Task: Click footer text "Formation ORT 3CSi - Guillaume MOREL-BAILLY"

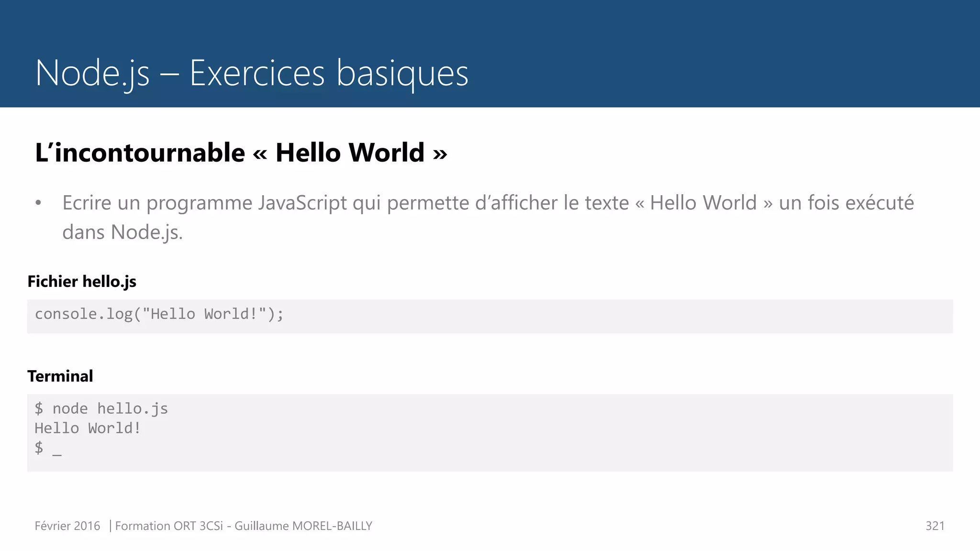Action: 244,526
